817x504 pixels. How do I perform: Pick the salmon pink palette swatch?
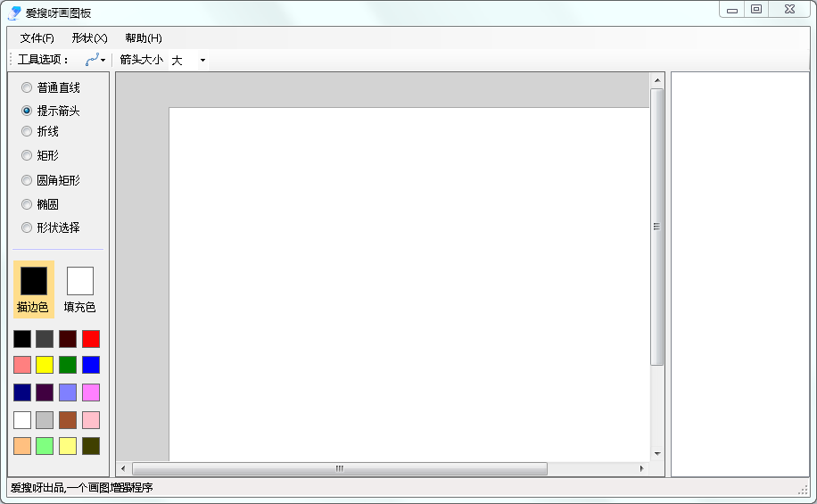[x=22, y=365]
